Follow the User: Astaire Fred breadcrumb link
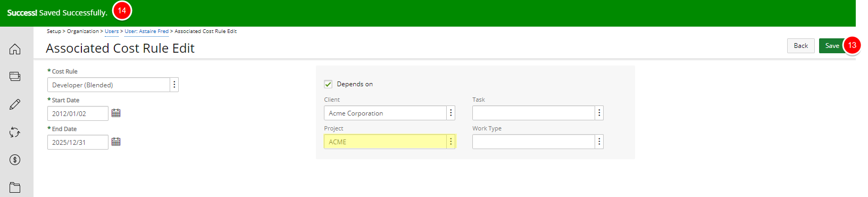The width and height of the screenshot is (868, 197). [x=147, y=31]
